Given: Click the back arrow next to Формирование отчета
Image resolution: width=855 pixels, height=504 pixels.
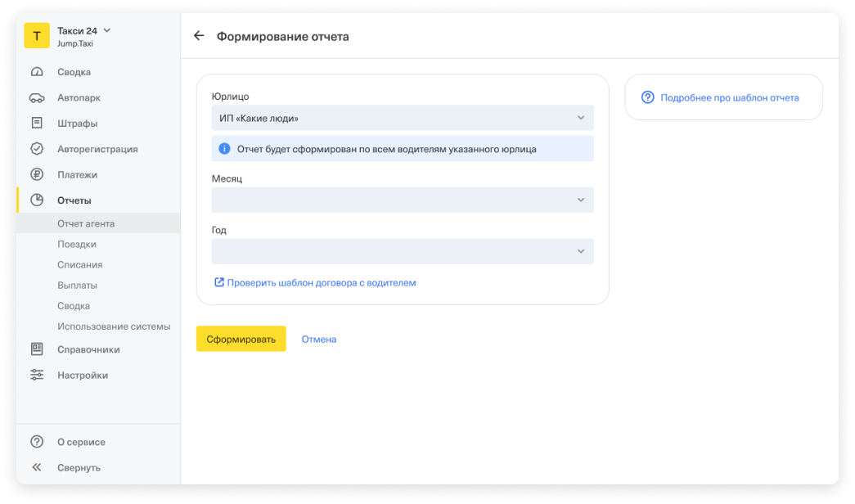Looking at the screenshot, I should click(198, 36).
